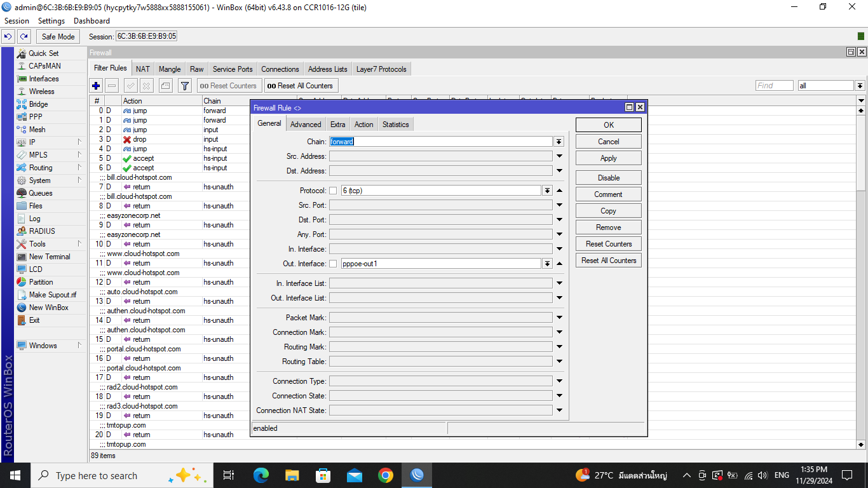Open New WinBox from the sidebar
This screenshot has width=868, height=488.
click(x=48, y=308)
